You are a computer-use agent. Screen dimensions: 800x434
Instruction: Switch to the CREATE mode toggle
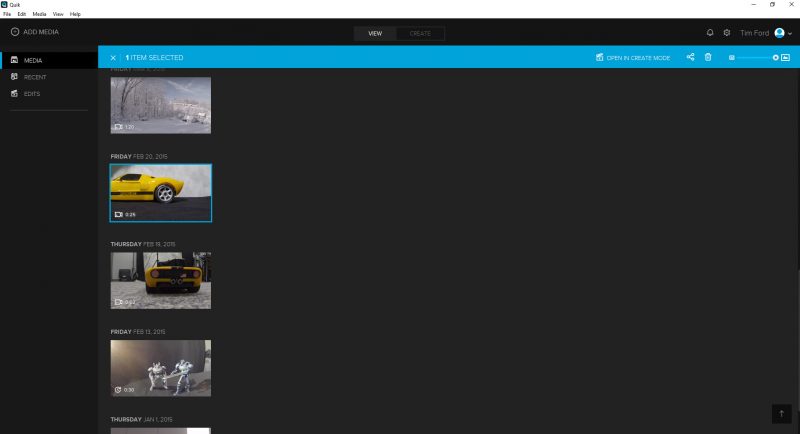(x=420, y=33)
